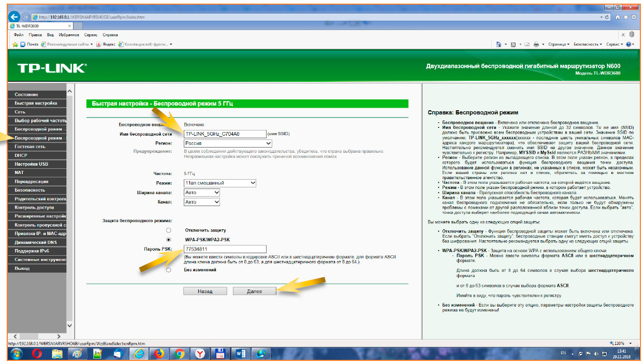Click the Пароль PSK input field
Image resolution: width=644 pixels, height=364 pixels.
click(x=225, y=249)
